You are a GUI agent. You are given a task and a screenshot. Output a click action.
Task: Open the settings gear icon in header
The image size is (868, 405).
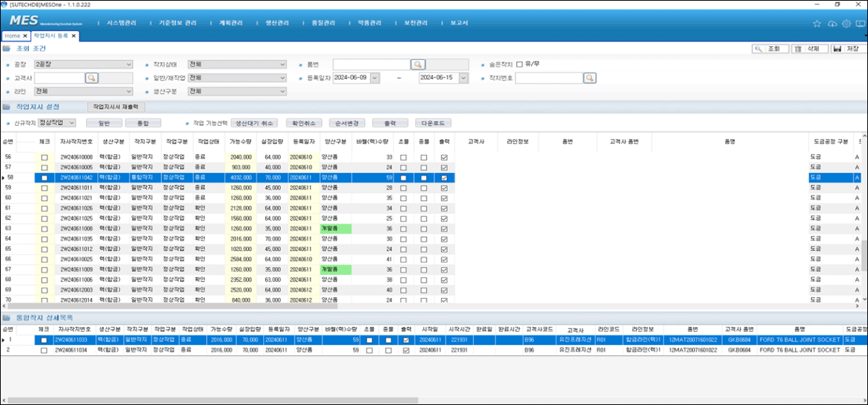tap(846, 24)
